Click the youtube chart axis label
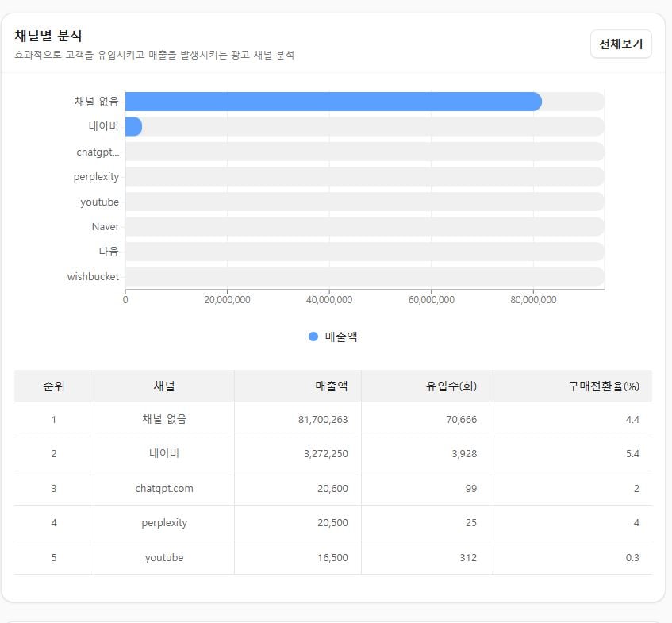 point(99,202)
